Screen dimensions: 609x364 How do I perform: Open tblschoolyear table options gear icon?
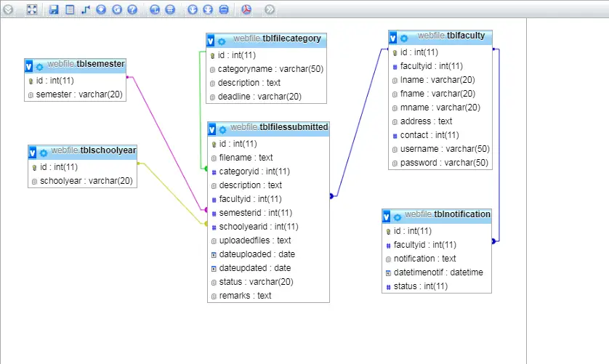click(44, 153)
